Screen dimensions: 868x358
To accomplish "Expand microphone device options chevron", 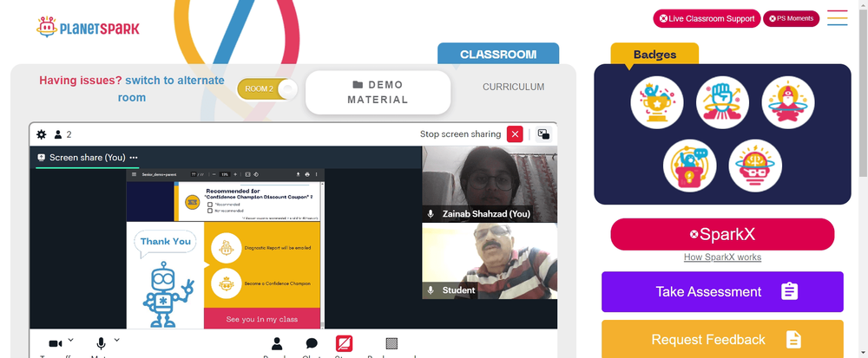I will pos(117,340).
